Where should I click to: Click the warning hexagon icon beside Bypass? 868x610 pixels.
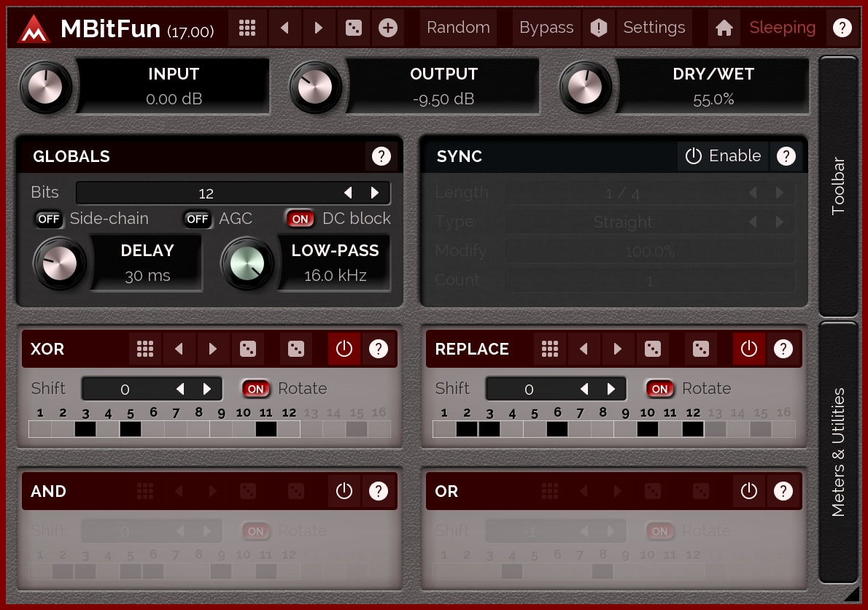[599, 28]
